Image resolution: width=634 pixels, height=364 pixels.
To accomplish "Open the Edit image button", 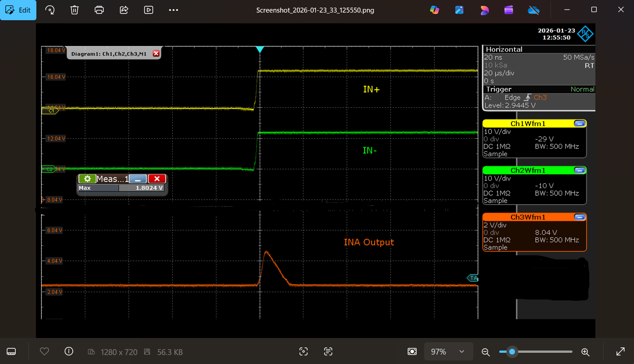I will tap(18, 10).
